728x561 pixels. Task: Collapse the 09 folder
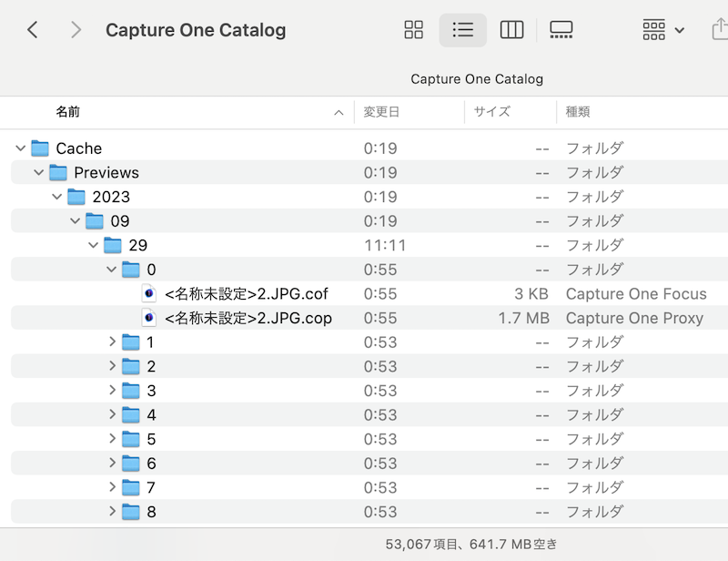tap(75, 220)
